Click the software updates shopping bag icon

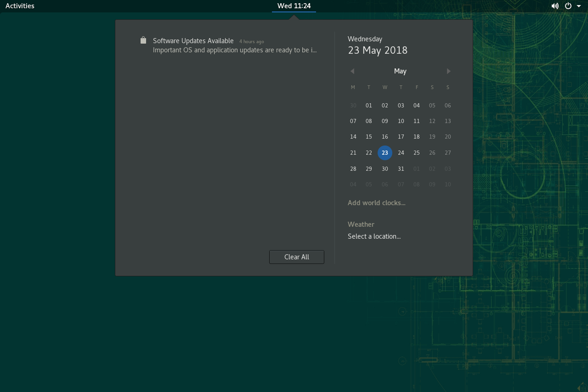pyautogui.click(x=143, y=40)
